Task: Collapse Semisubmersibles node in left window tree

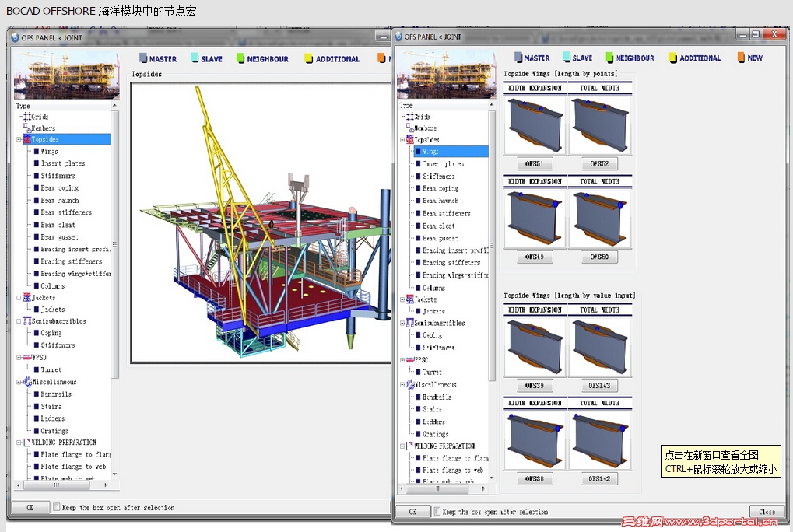Action: [x=19, y=321]
